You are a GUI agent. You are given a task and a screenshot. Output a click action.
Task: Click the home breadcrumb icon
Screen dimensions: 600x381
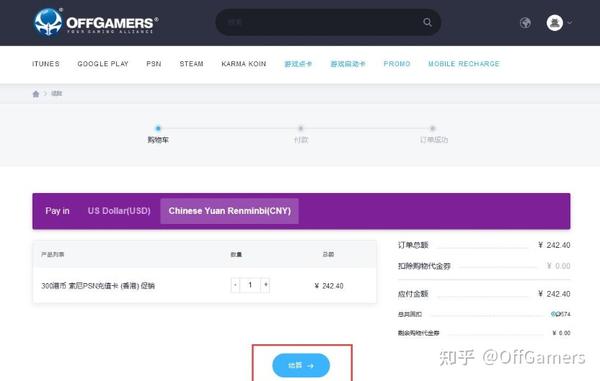[x=36, y=94]
